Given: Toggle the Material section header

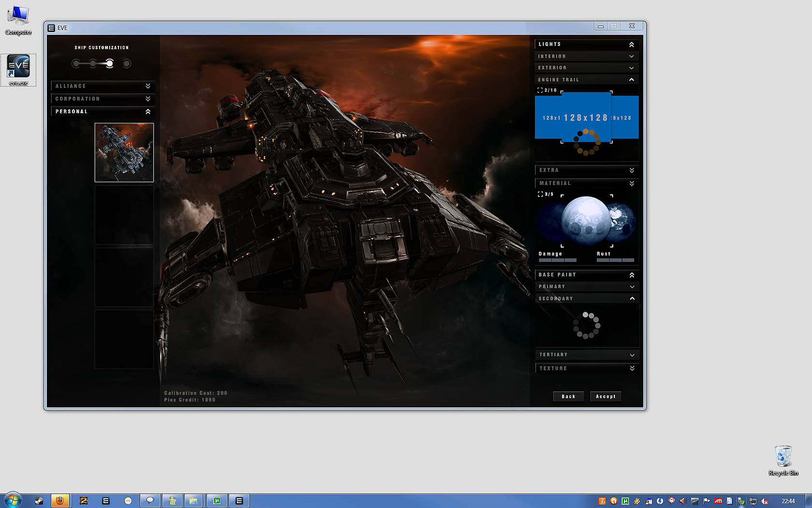Looking at the screenshot, I should coord(587,183).
